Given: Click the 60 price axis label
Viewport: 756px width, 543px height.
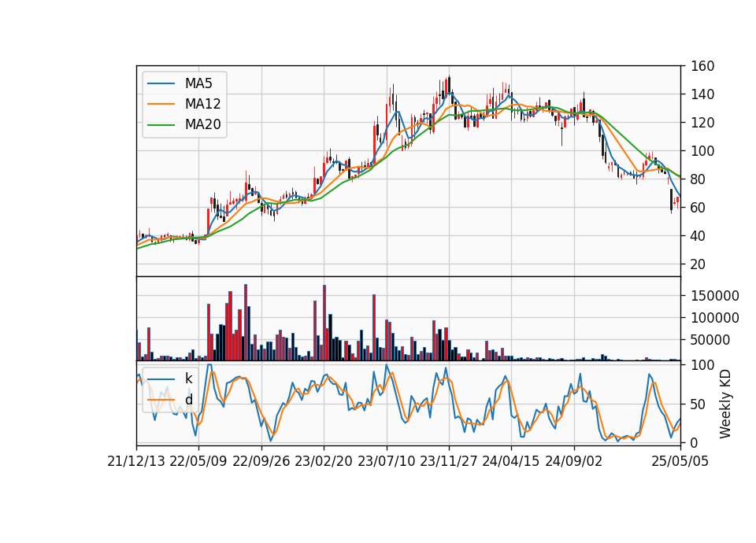Looking at the screenshot, I should (699, 208).
